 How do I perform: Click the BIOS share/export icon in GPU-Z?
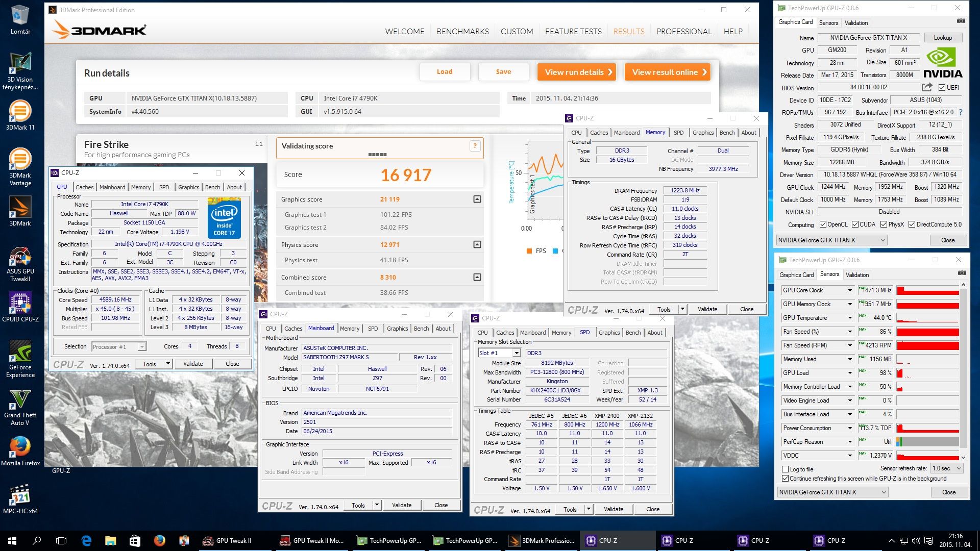tap(927, 87)
